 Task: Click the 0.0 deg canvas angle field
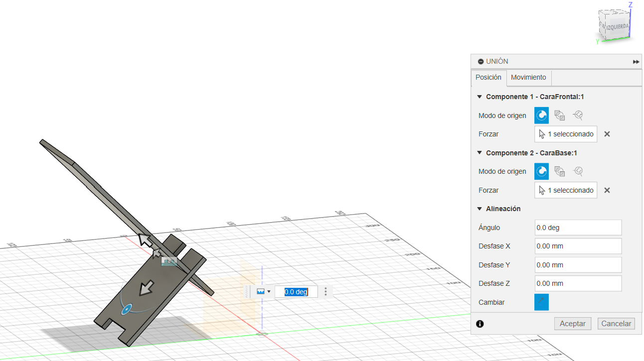tap(296, 292)
